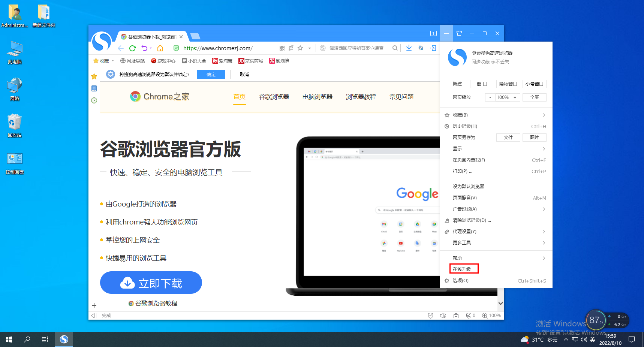
Task: Select the 谷歌浏览器 navigation tab
Action: (274, 97)
